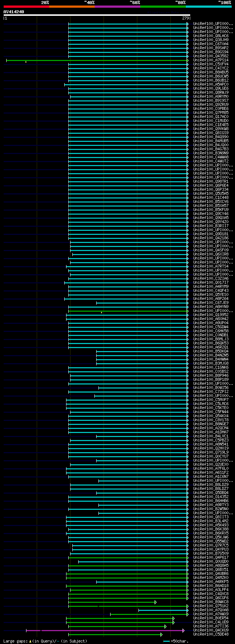Select the UniRef100_A5K493 label
This screenshot has height=644, width=235.
click(211, 525)
